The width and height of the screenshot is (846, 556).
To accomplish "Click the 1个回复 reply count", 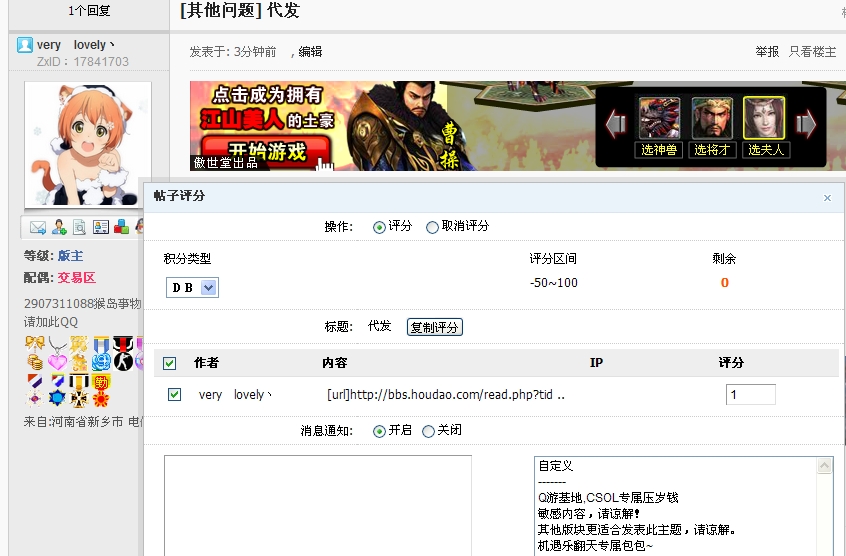I will click(89, 10).
